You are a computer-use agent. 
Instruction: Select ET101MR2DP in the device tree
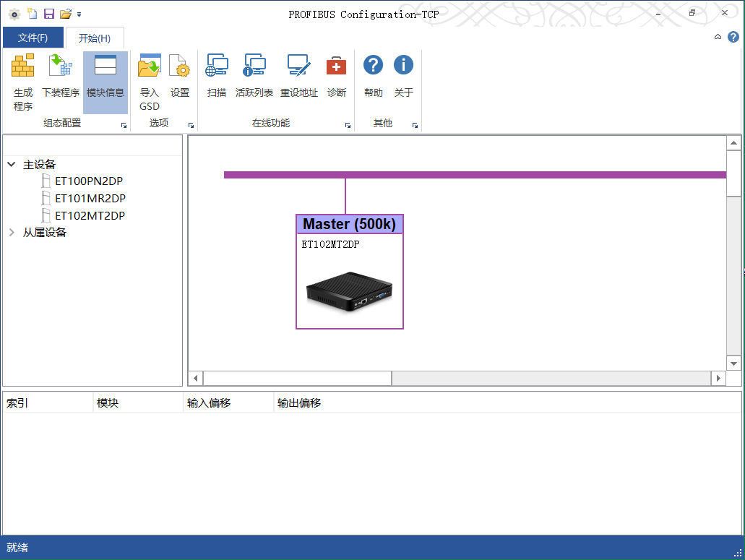coord(90,198)
